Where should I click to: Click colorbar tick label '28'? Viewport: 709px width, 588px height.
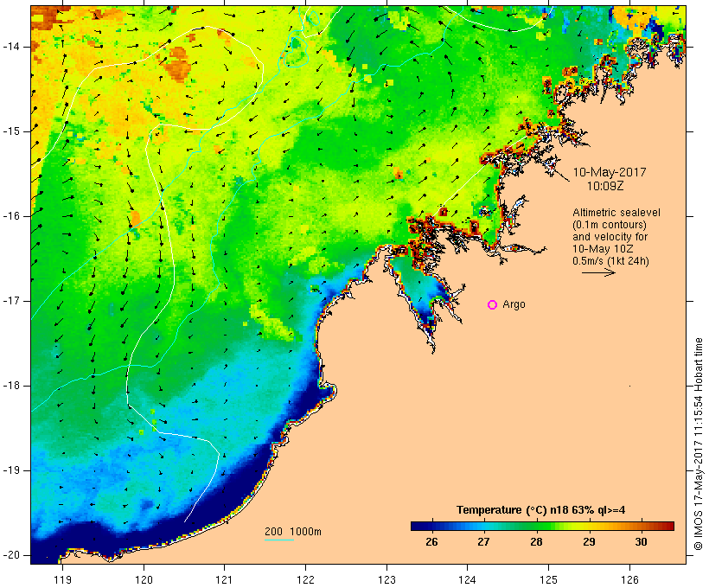536,542
